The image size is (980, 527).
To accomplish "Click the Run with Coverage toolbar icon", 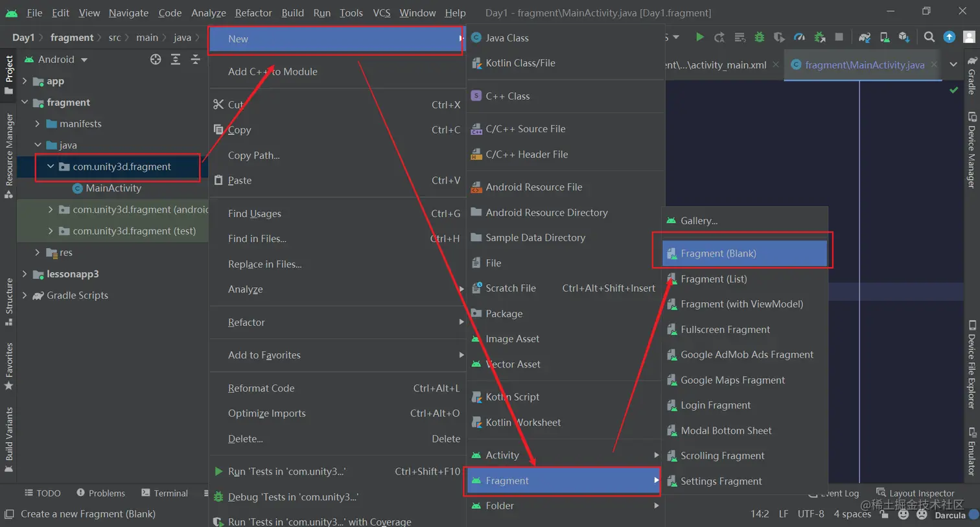I will pyautogui.click(x=780, y=38).
